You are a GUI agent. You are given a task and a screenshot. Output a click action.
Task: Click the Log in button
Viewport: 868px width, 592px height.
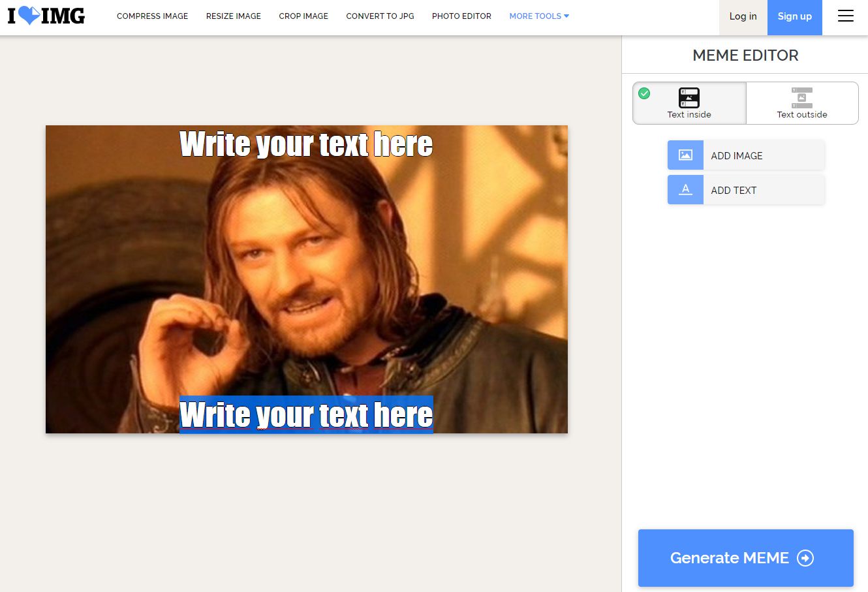tap(743, 17)
